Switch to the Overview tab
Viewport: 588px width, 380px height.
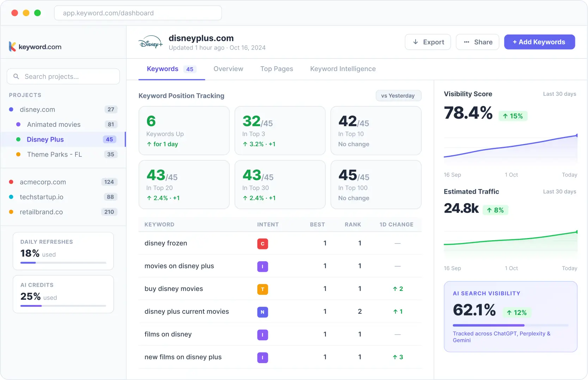[x=228, y=69]
